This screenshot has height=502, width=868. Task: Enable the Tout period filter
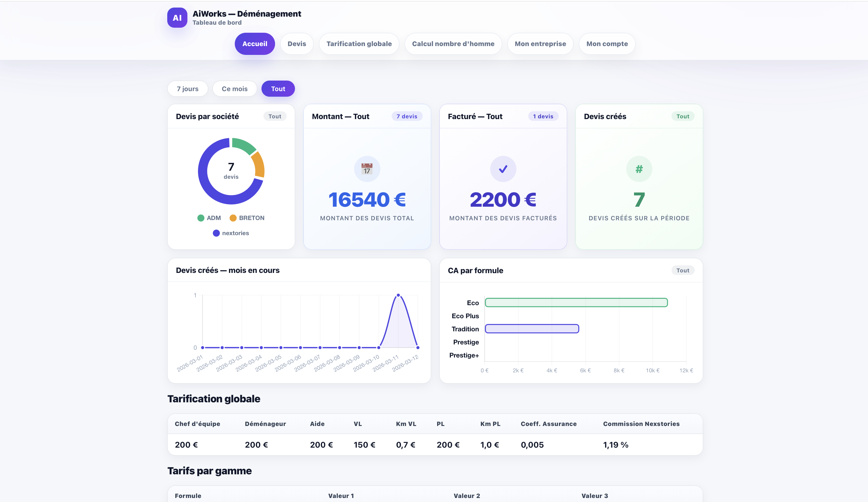278,88
